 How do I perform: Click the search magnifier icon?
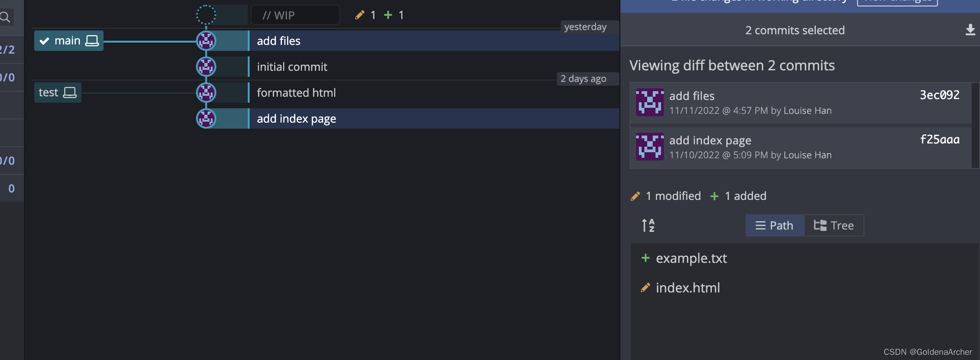[5, 18]
